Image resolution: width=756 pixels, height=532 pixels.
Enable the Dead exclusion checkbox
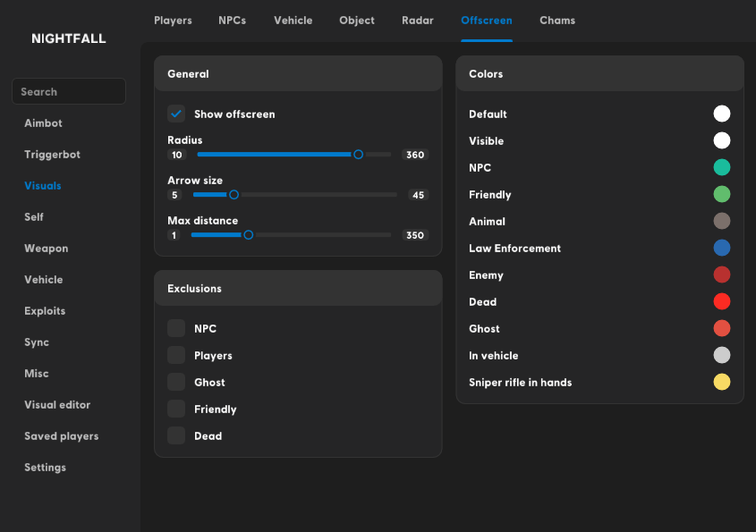[176, 435]
